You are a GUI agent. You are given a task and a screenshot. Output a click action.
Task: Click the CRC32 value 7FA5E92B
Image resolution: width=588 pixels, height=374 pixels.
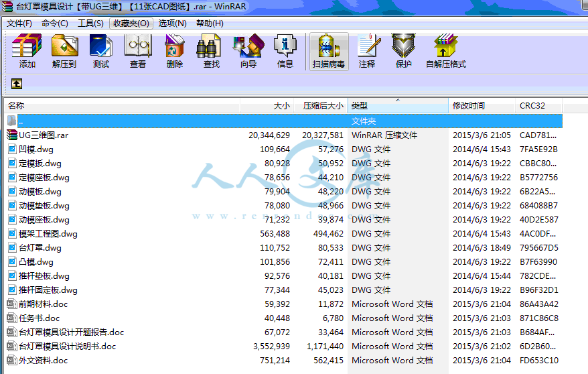(538, 149)
